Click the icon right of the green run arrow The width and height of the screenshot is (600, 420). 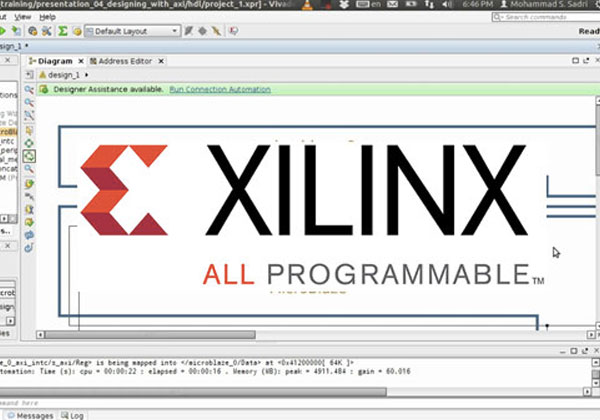(x=16, y=31)
